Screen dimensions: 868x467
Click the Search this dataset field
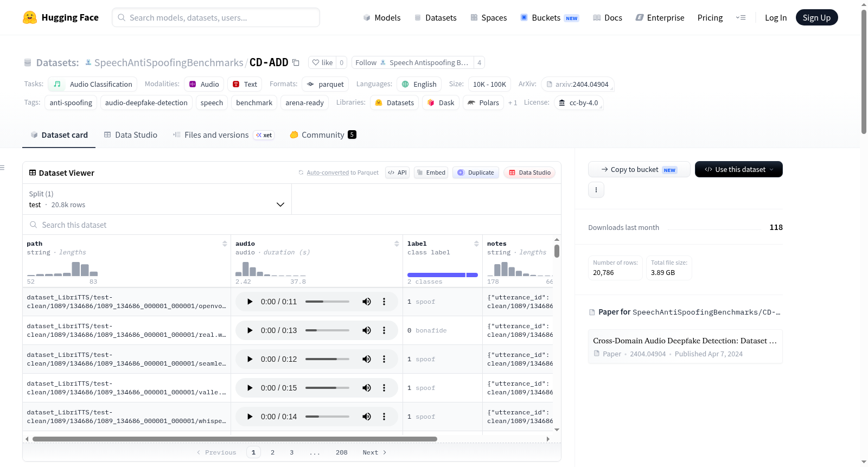pyautogui.click(x=292, y=225)
